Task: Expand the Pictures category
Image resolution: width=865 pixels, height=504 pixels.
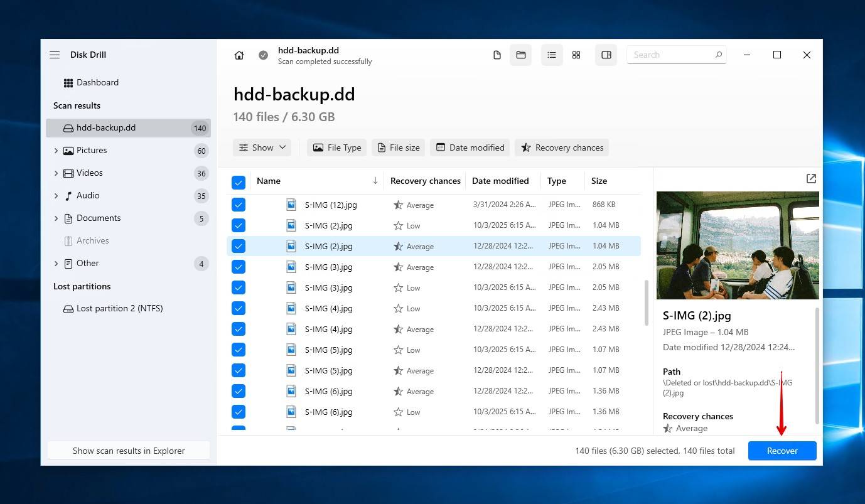Action: point(56,150)
